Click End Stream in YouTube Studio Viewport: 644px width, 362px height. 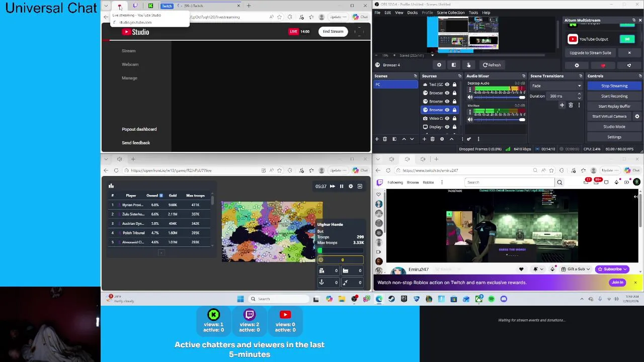(333, 31)
